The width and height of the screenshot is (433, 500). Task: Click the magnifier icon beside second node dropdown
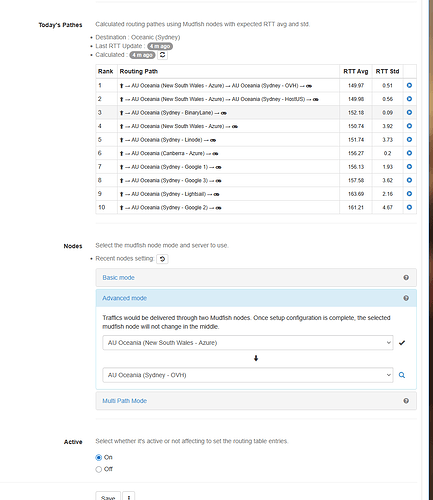[402, 375]
